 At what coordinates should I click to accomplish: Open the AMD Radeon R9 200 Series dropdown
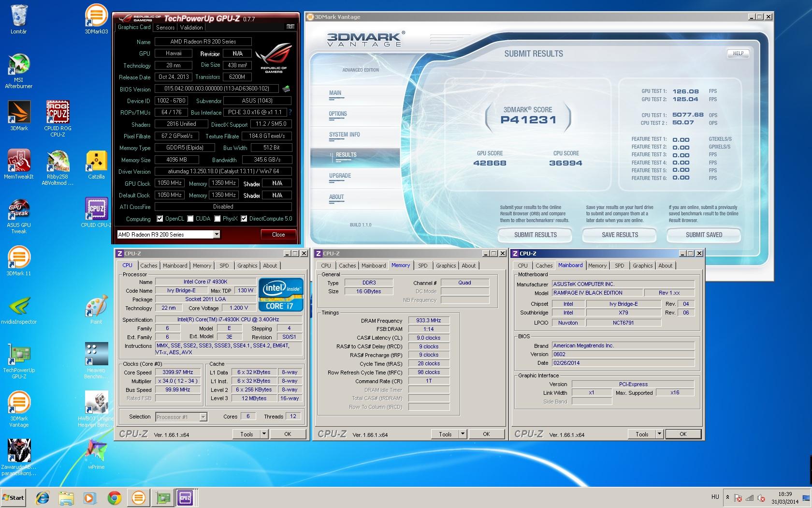pyautogui.click(x=169, y=234)
